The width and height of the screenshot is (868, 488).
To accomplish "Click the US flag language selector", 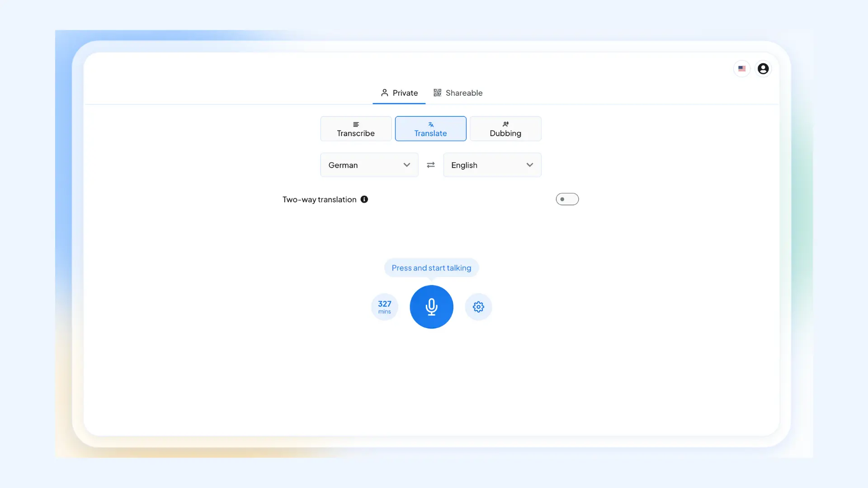I will (x=741, y=69).
